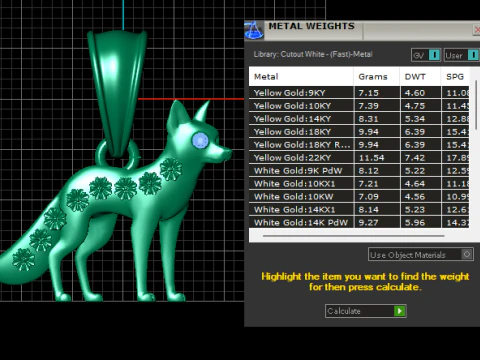
Task: Click the 4.60 DWT cell
Action: point(421,93)
